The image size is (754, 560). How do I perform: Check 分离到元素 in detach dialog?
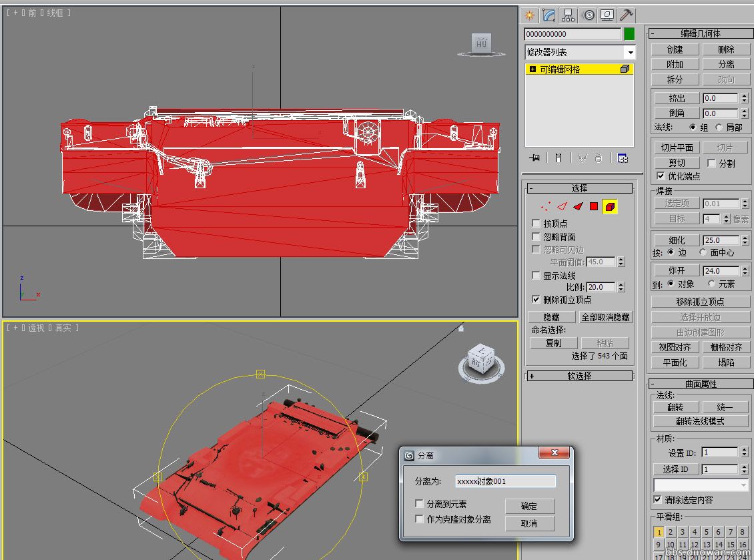pyautogui.click(x=419, y=504)
